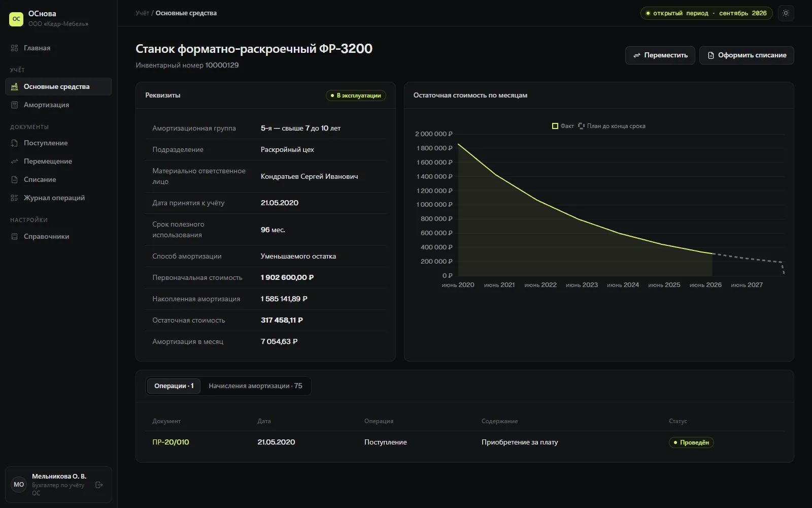Click the ОС app logo in the sidebar header
This screenshot has height=508, width=812.
[16, 19]
